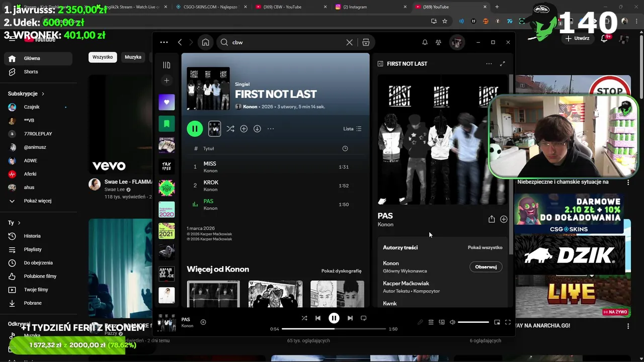Open the play queue

click(x=431, y=322)
